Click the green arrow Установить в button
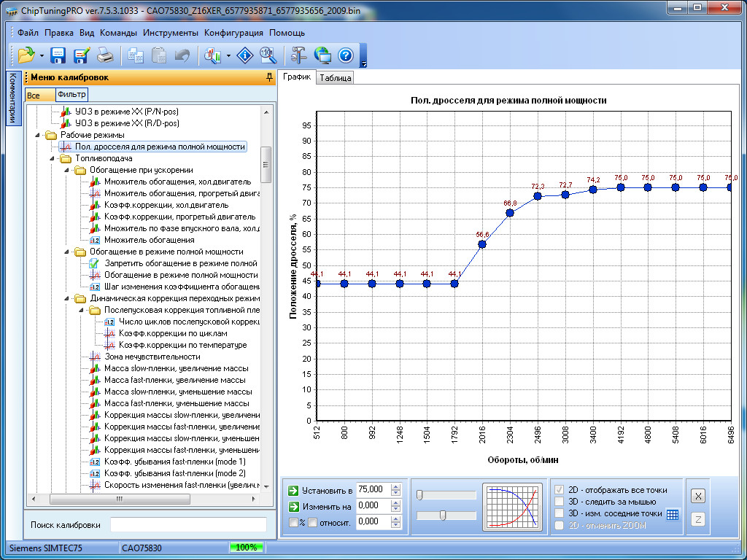Image resolution: width=747 pixels, height=560 pixels. [x=293, y=490]
